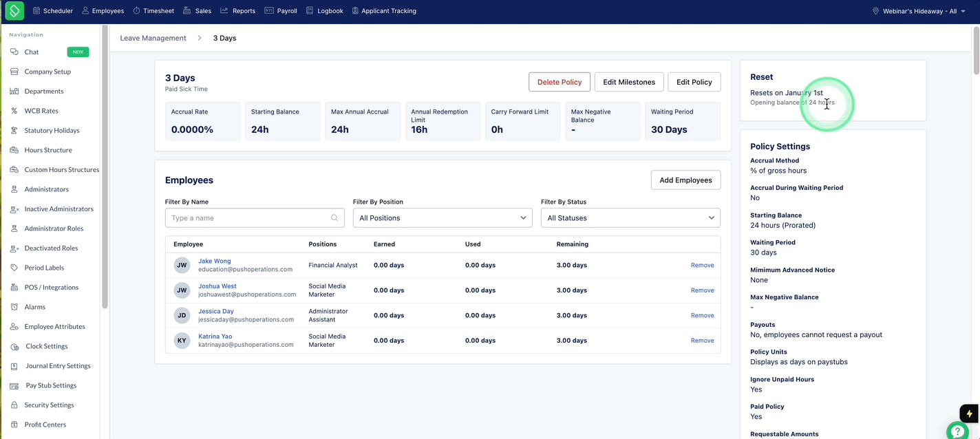Click the Add Employees button

[685, 180]
